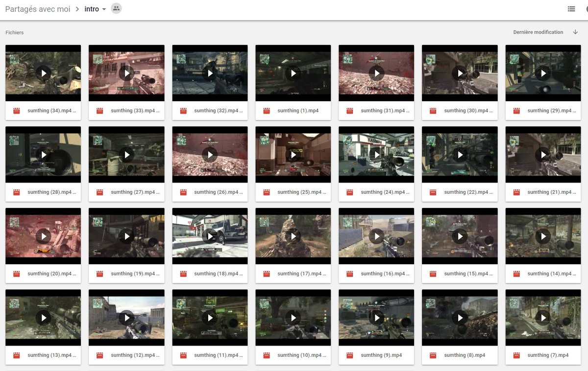Play the sumthing (12).mp4 video thumbnail
The width and height of the screenshot is (588, 371).
click(126, 318)
